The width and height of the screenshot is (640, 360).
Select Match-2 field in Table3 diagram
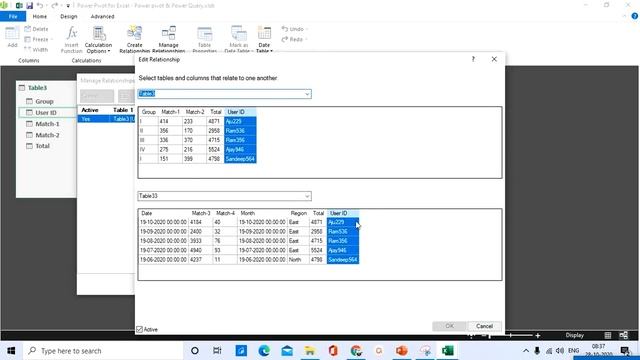click(x=47, y=135)
